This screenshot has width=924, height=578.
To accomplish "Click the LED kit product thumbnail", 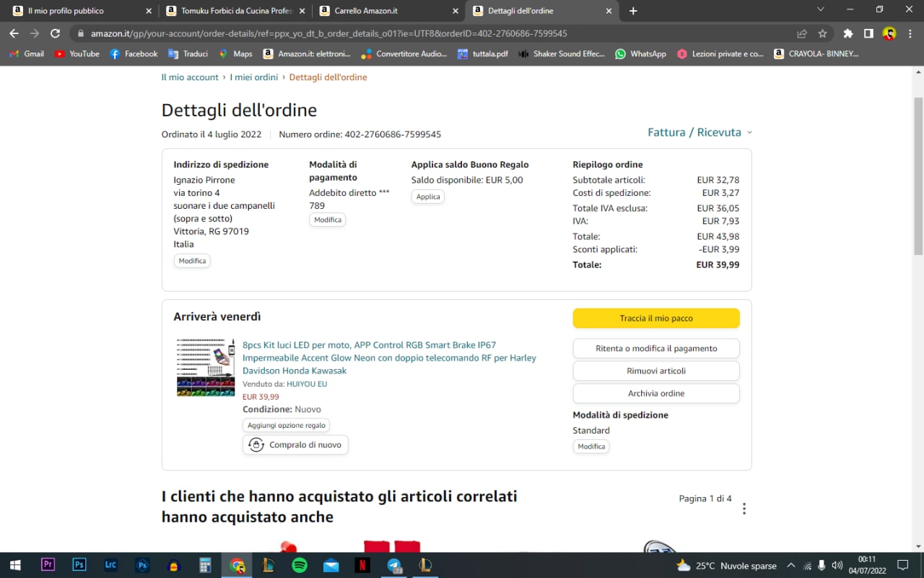I will point(206,367).
